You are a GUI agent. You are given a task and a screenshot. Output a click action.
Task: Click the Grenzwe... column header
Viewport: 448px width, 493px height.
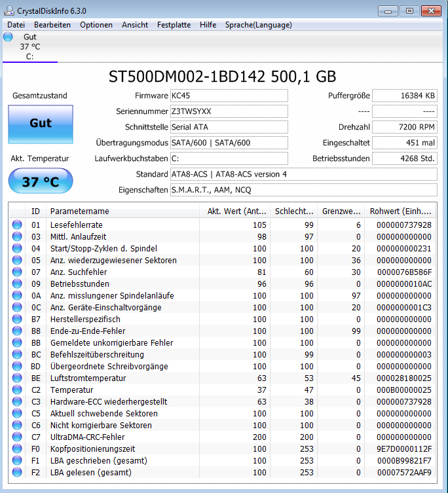pyautogui.click(x=341, y=211)
